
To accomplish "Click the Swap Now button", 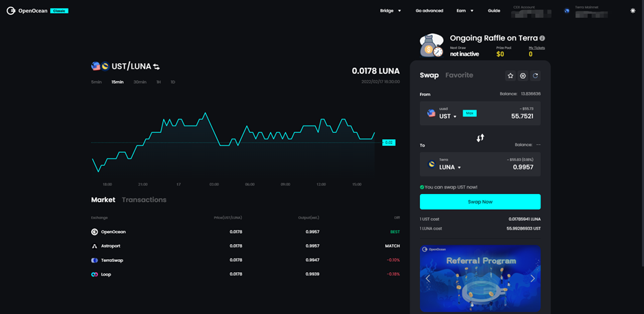I will [480, 202].
